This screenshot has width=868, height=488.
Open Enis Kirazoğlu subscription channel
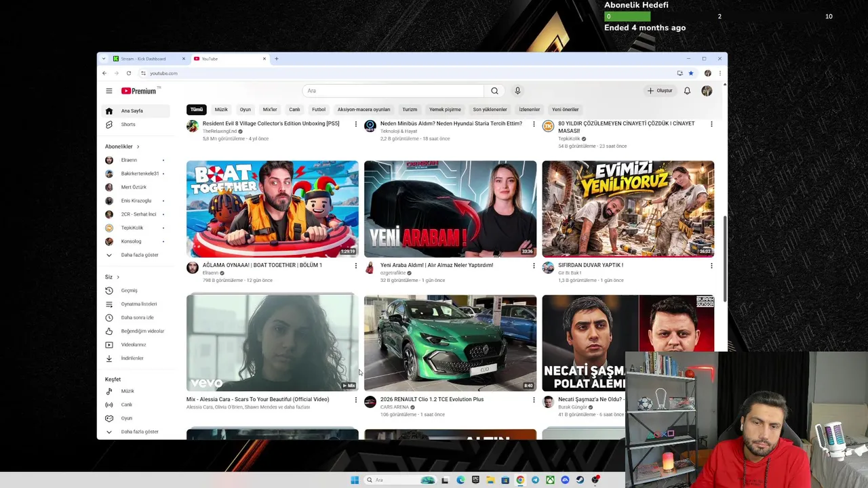click(136, 201)
